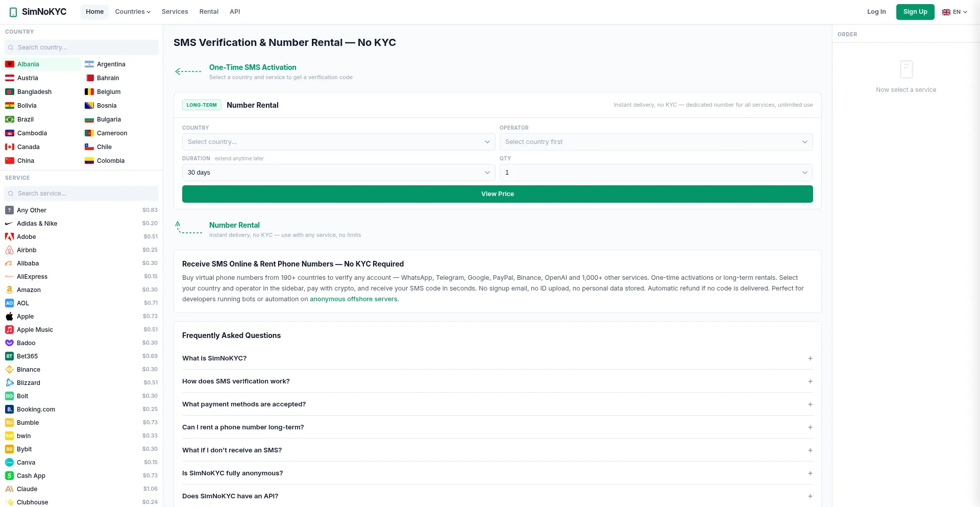
Task: Select Bulgaria in the country list
Action: [121, 119]
